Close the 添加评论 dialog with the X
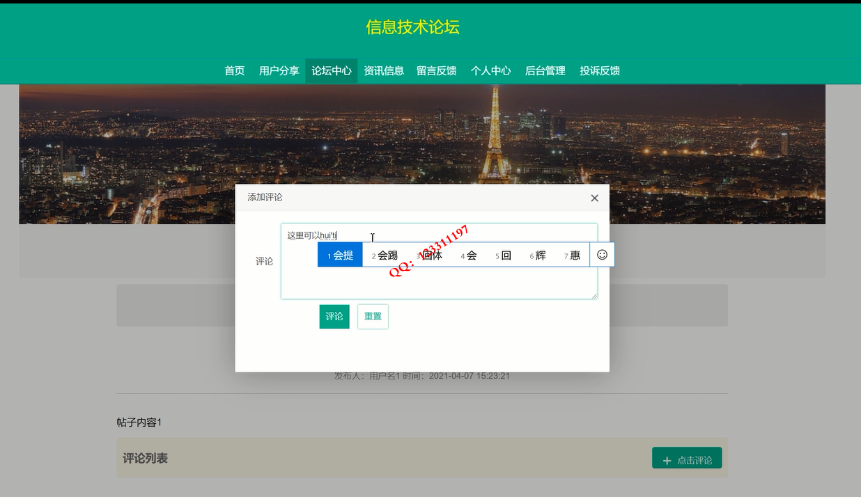861x504 pixels. coord(594,198)
